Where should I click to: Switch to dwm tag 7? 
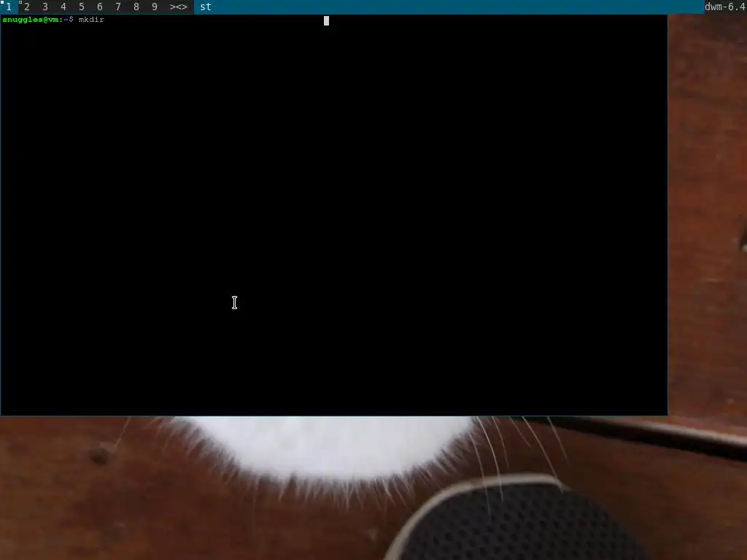pos(118,7)
